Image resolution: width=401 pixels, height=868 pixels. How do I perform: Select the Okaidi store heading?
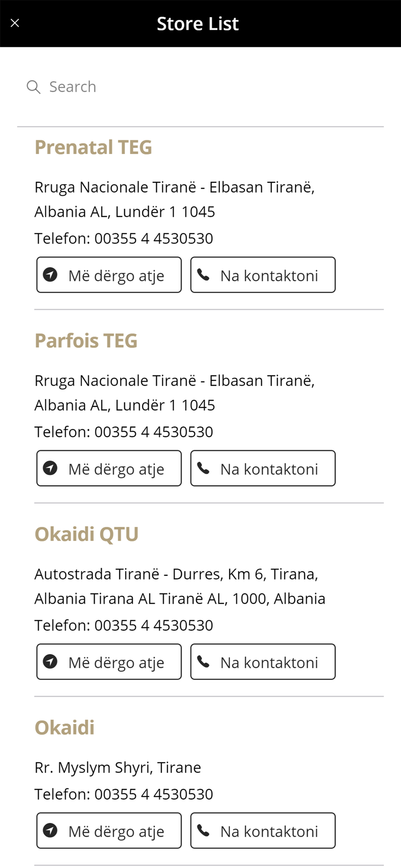(65, 728)
